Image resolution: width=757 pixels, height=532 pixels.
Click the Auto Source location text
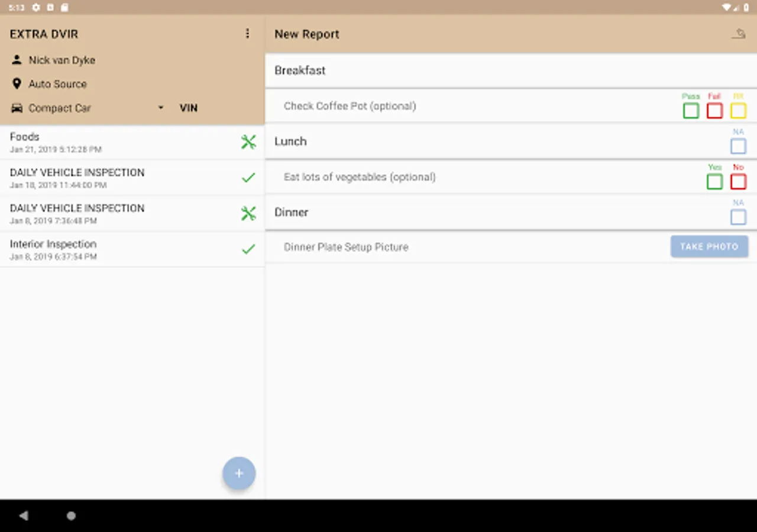coord(57,84)
